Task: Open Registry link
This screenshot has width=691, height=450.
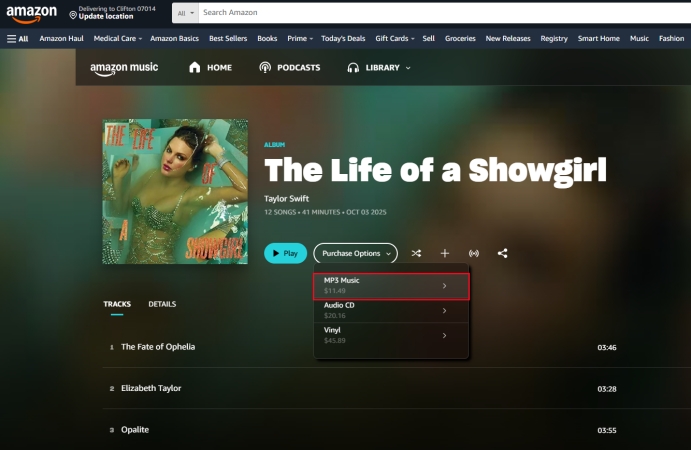Action: (x=554, y=39)
